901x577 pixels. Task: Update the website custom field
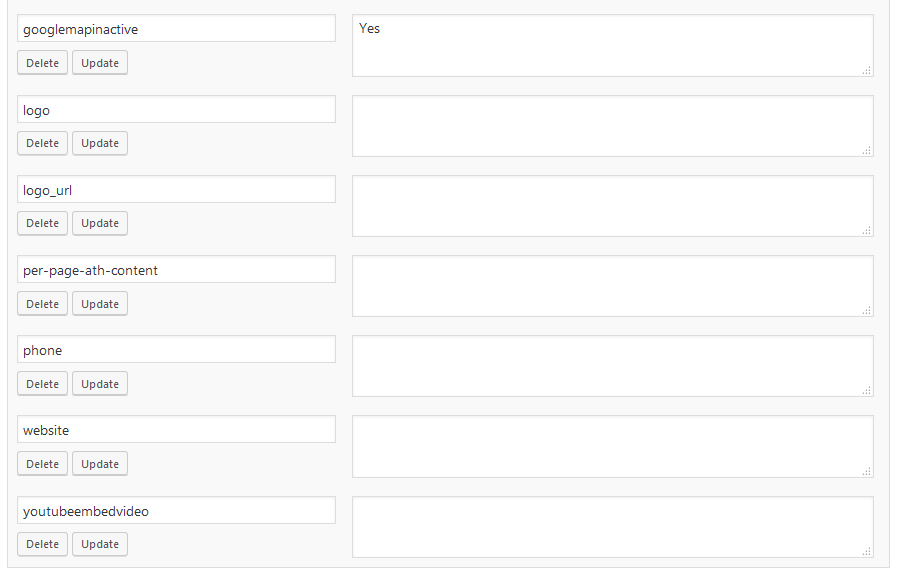[100, 464]
